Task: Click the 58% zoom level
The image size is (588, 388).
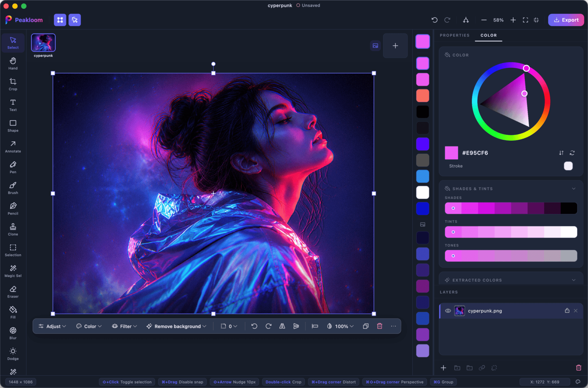Action: click(x=498, y=20)
